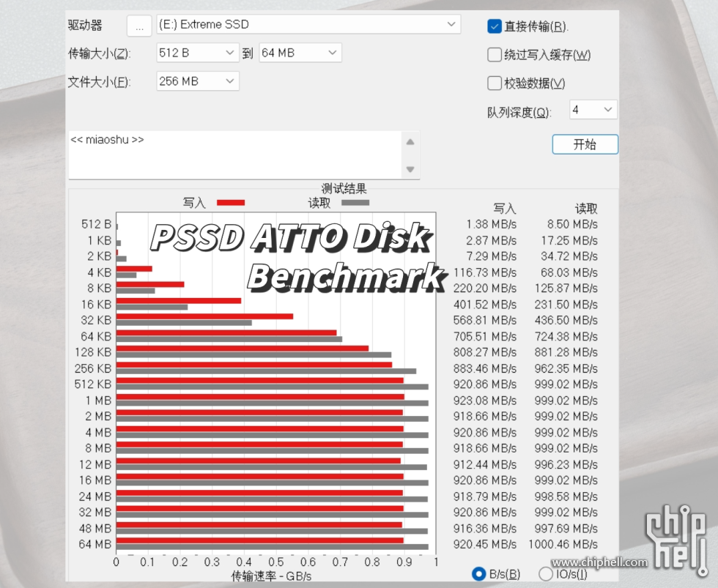Click the 48 MB chart row label

95,529
